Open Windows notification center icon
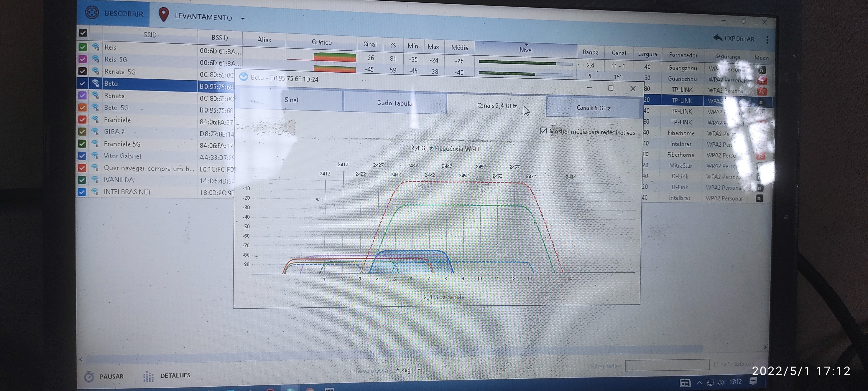 [753, 381]
